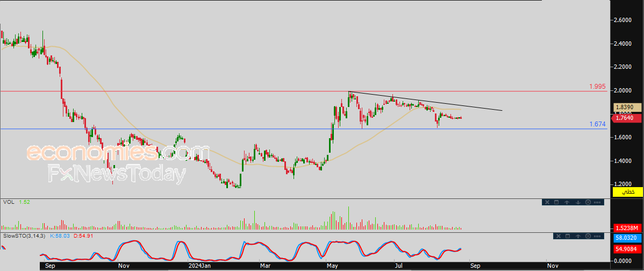Click the 1.5238M volume value tag

(x=628, y=228)
